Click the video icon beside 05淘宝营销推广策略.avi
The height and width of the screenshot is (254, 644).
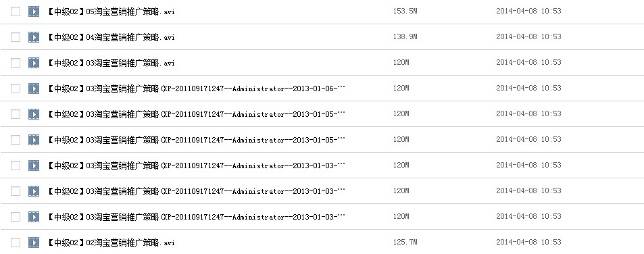[34, 11]
